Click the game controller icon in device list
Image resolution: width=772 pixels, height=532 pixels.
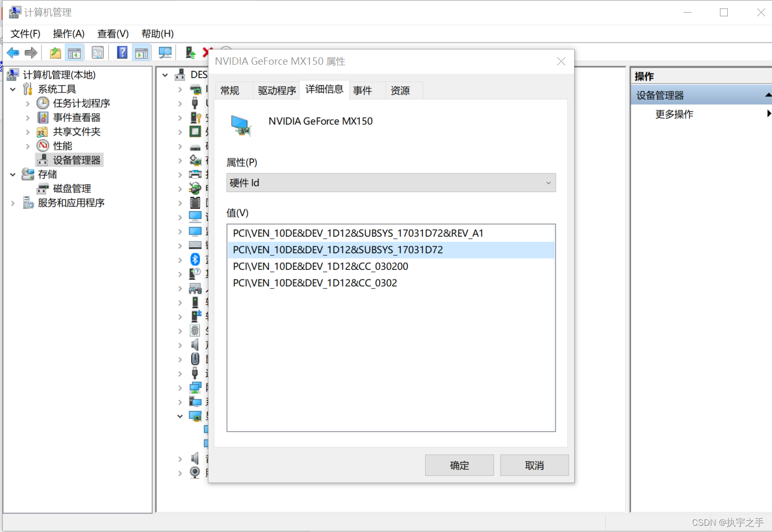coord(195,288)
